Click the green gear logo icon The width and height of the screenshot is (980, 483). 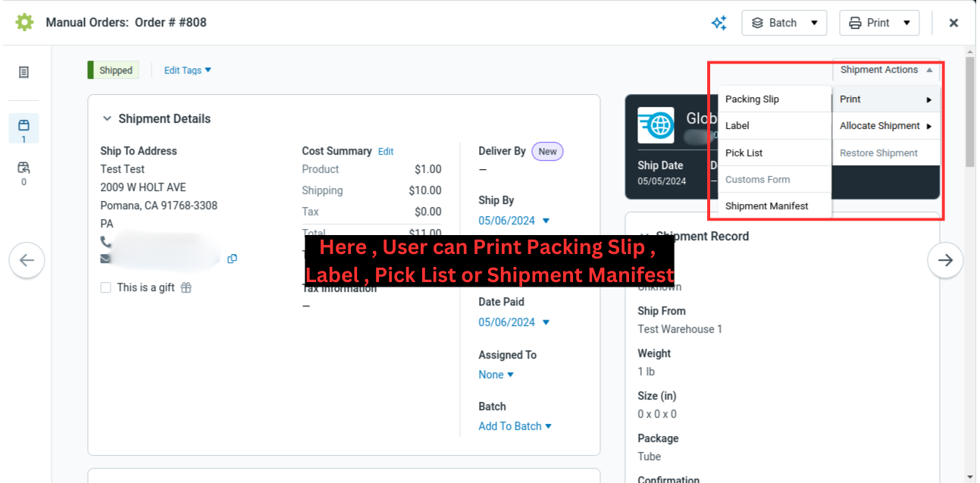(x=24, y=22)
